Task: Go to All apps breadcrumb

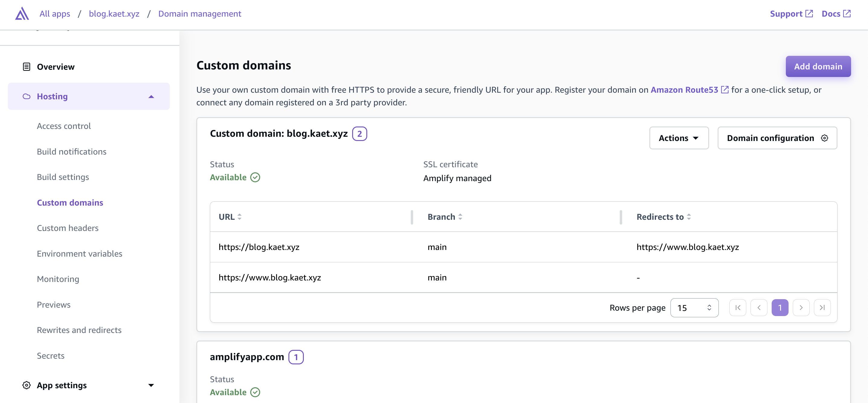Action: click(55, 14)
